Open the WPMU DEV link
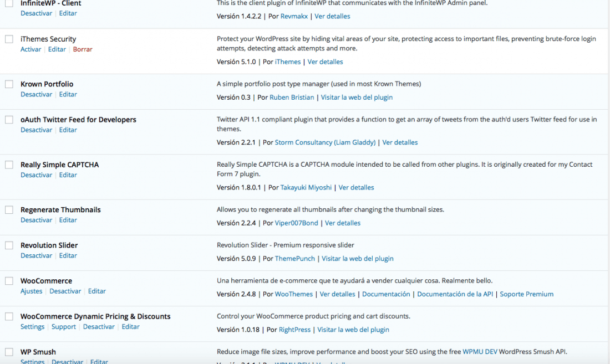This screenshot has width=610, height=364. click(480, 352)
